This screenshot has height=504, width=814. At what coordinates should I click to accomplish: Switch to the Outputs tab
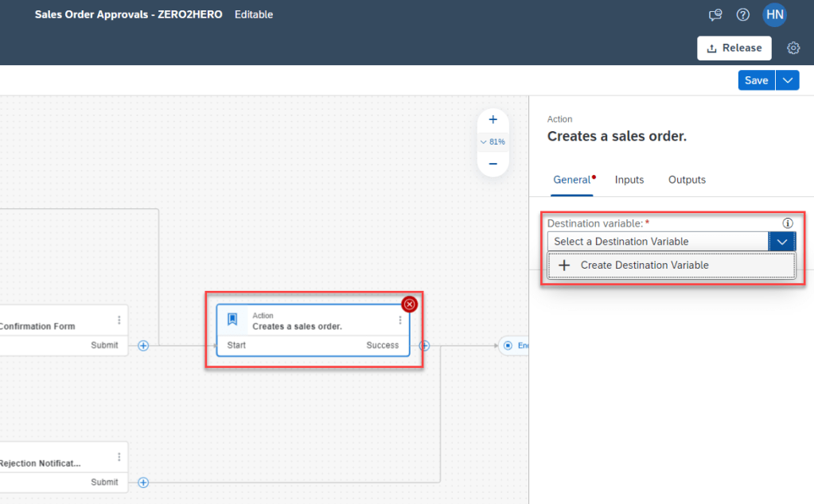pyautogui.click(x=687, y=180)
